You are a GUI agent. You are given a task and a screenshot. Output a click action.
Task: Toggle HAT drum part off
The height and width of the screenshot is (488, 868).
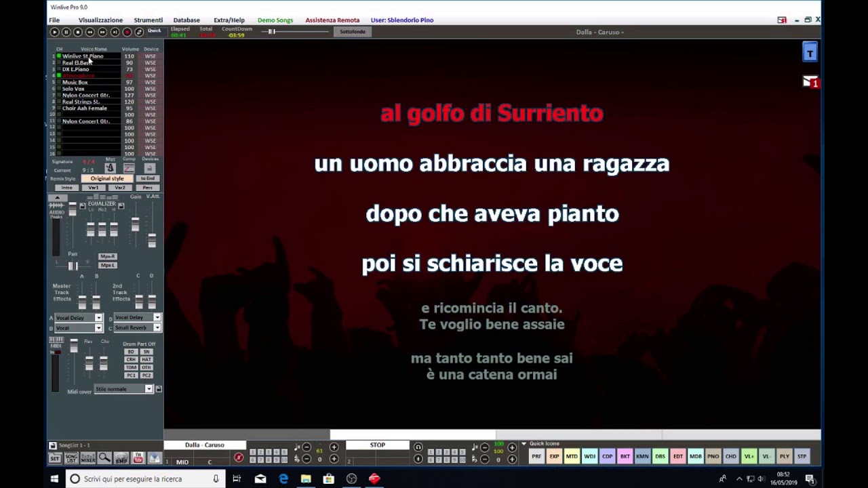click(146, 359)
